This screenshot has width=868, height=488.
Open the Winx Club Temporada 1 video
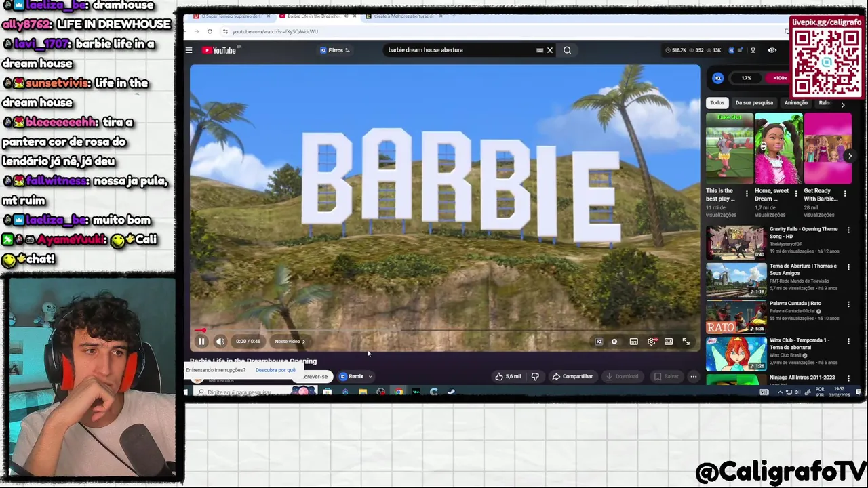736,354
